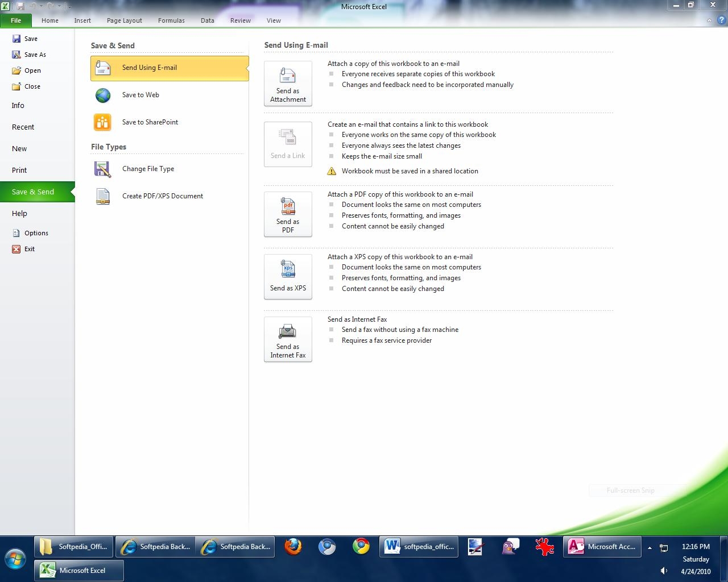Click the Send as XPS icon
Screen dimensions: 728x582
288,276
